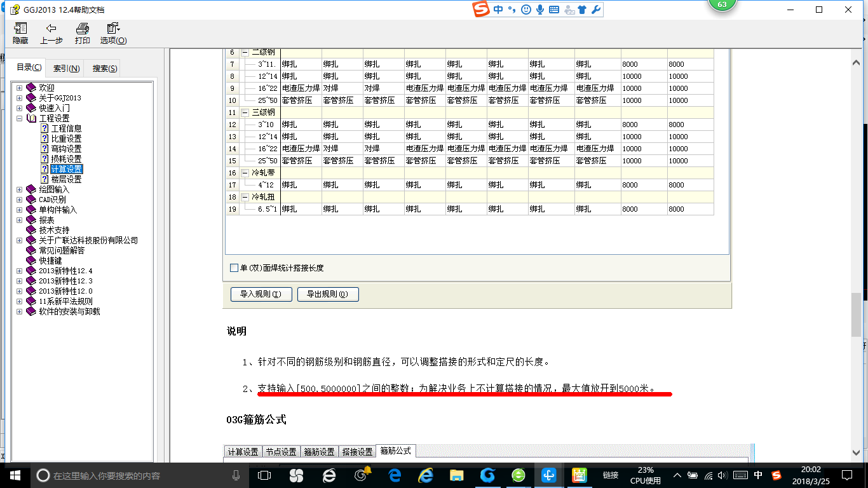Open the 快捷键 help topic
868x488 pixels.
pyautogui.click(x=50, y=261)
